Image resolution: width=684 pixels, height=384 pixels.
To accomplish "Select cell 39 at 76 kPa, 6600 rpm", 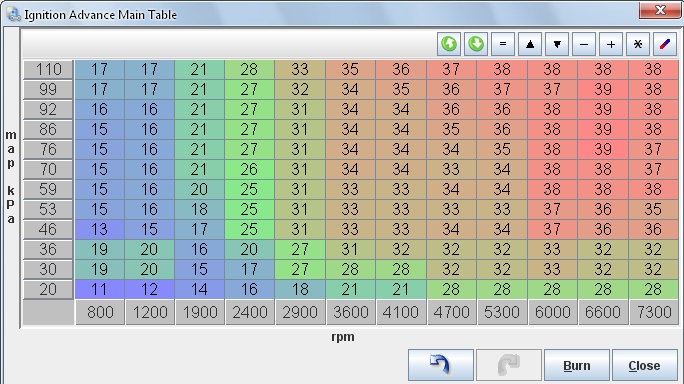I will tap(603, 150).
